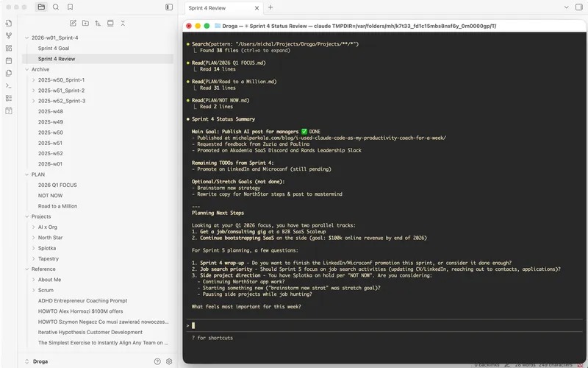Click the michalparkola.com blog URL in terminal
Viewport: 588px width, 368px height.
point(339,138)
